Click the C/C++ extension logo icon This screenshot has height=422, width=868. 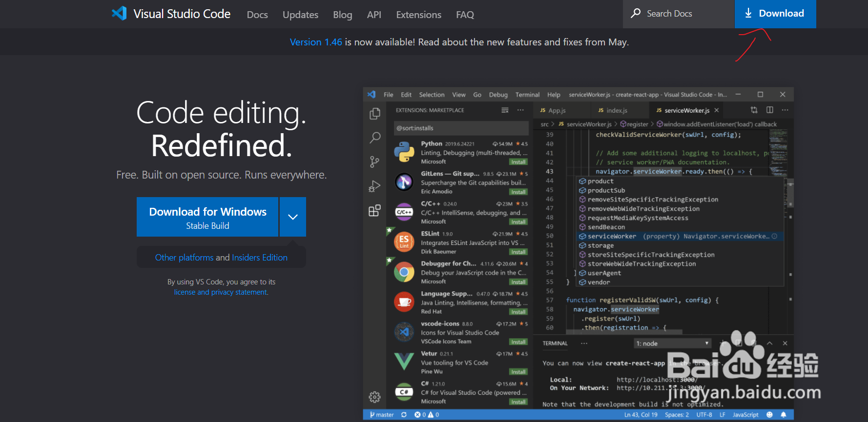tap(404, 212)
